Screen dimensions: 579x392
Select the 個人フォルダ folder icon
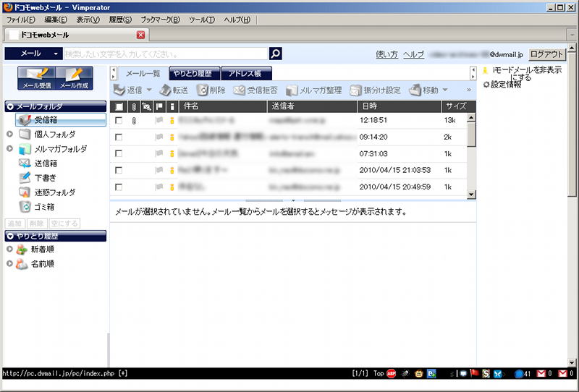click(x=25, y=134)
